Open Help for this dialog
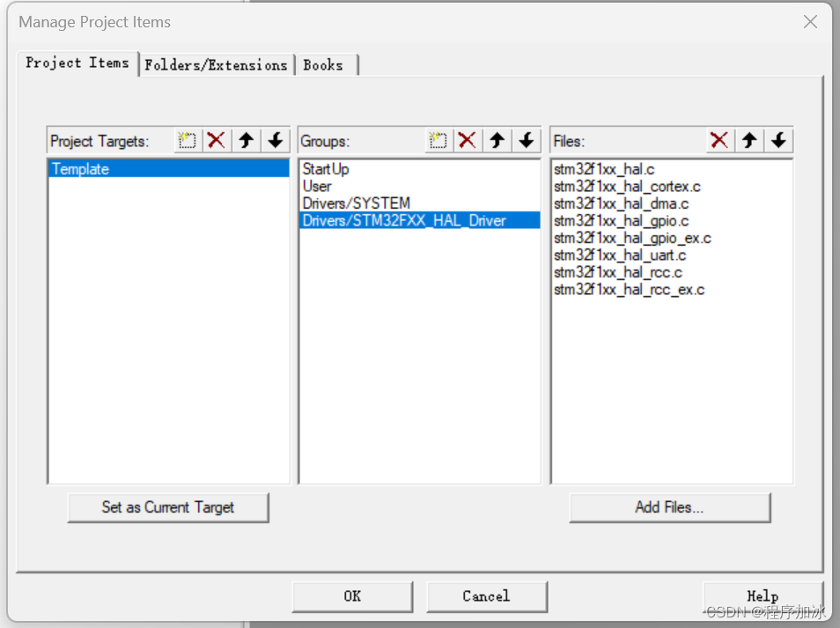The image size is (840, 628). point(763,596)
